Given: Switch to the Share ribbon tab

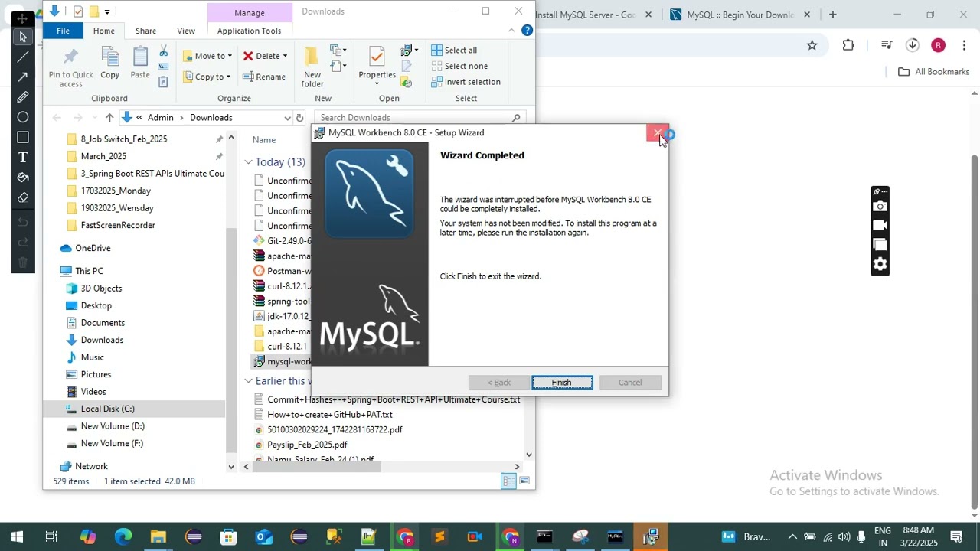Looking at the screenshot, I should tap(145, 31).
